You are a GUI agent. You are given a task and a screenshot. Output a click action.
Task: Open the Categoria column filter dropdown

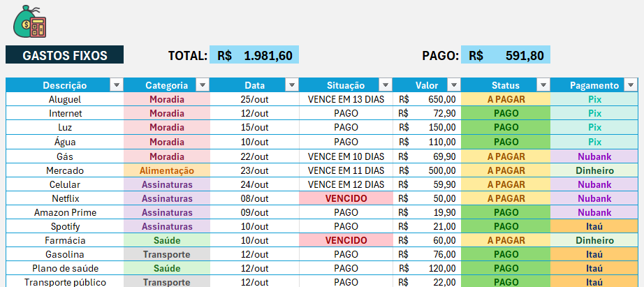(x=202, y=85)
